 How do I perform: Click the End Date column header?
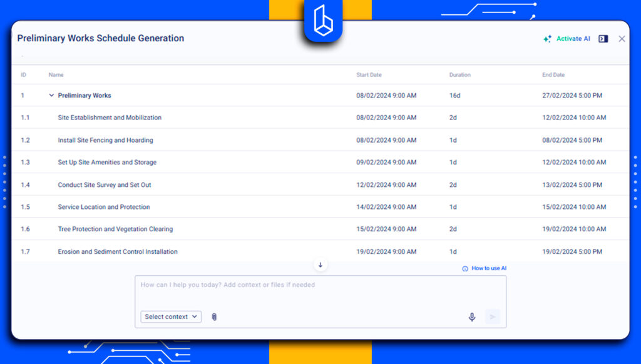click(x=553, y=75)
